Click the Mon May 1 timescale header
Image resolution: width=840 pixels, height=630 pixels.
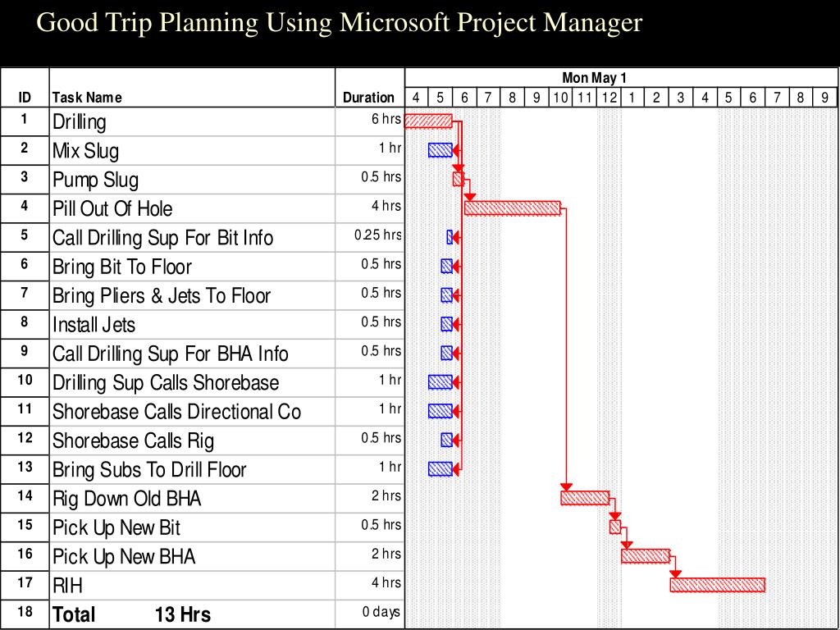click(x=594, y=78)
